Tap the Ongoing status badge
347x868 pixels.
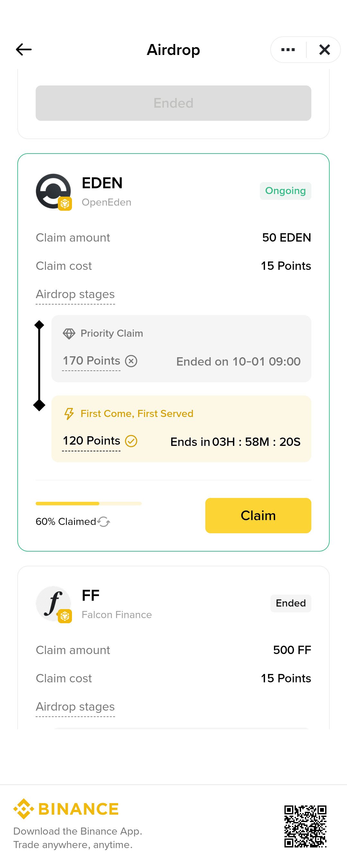pos(285,191)
